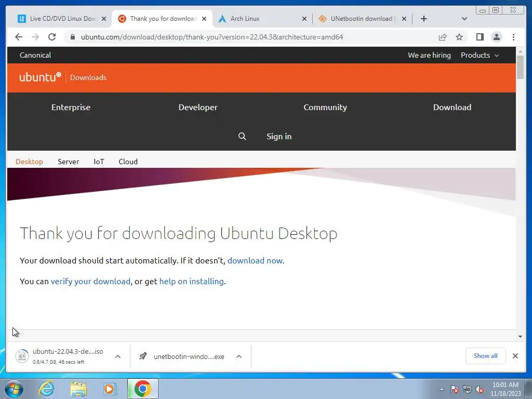Open the Developer navigation menu
532x399 pixels.
198,107
